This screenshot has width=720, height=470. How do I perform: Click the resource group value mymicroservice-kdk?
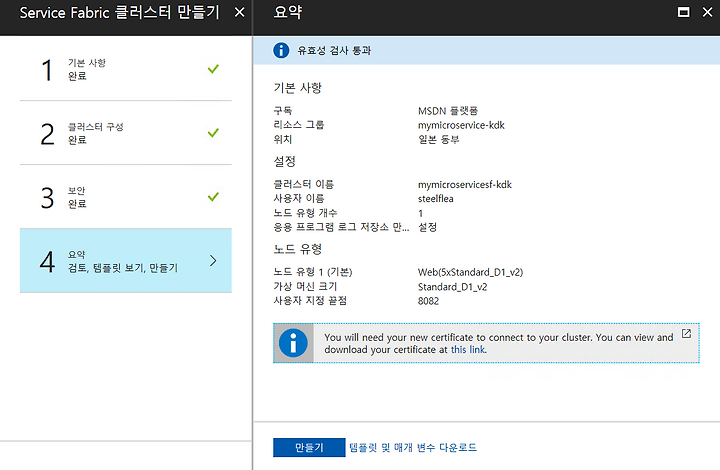click(461, 125)
